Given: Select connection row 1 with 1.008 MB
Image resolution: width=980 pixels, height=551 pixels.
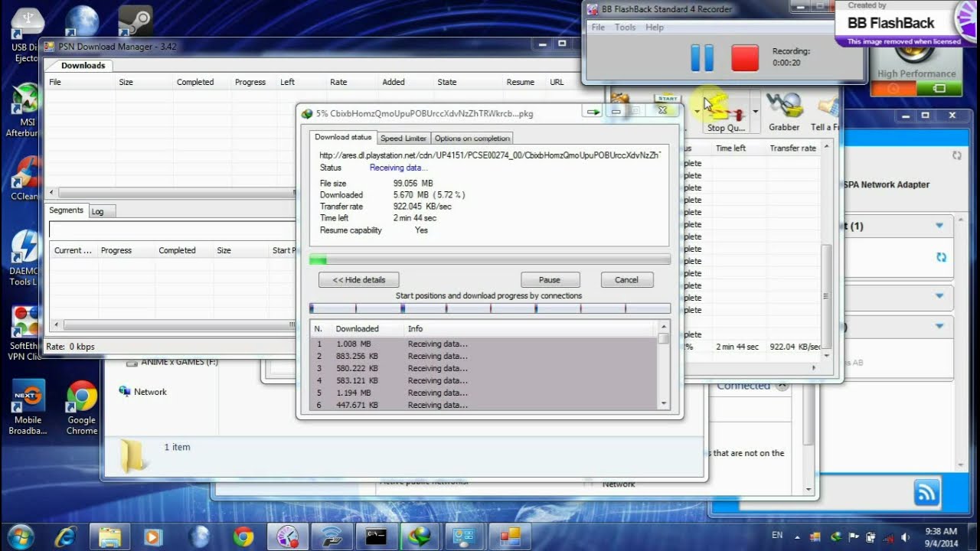Looking at the screenshot, I should pos(483,344).
